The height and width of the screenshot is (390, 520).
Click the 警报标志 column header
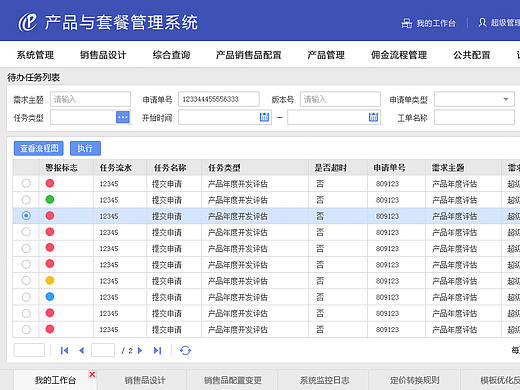tap(61, 168)
